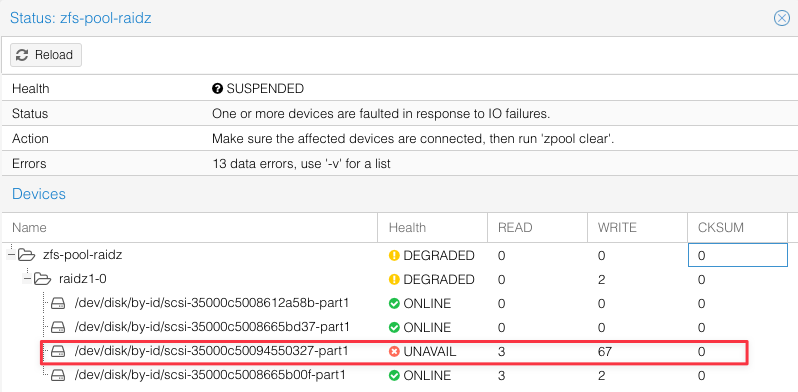The width and height of the screenshot is (798, 392).
Task: Click disk icon for scsi-35000c5008665b00f-part1
Action: pos(58,375)
